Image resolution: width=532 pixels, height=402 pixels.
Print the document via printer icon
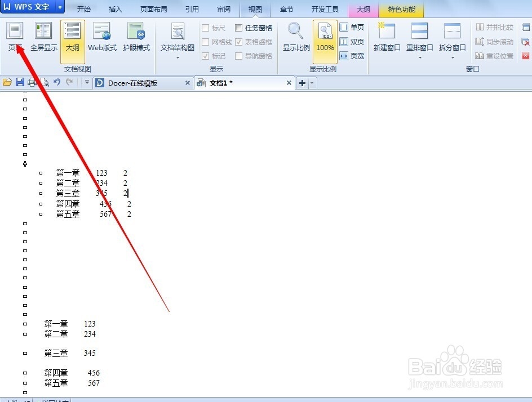(x=32, y=82)
